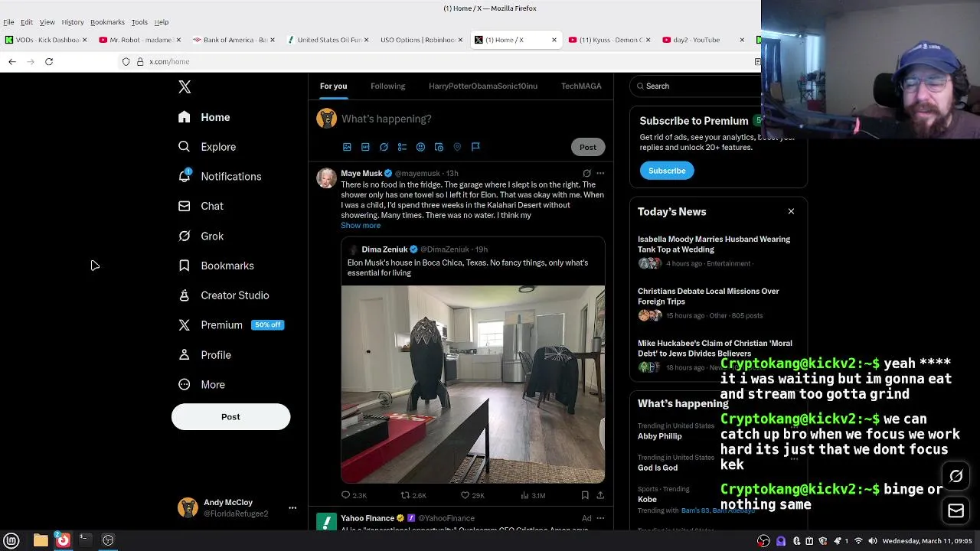
Task: Open the More menu in sidebar
Action: coord(201,385)
